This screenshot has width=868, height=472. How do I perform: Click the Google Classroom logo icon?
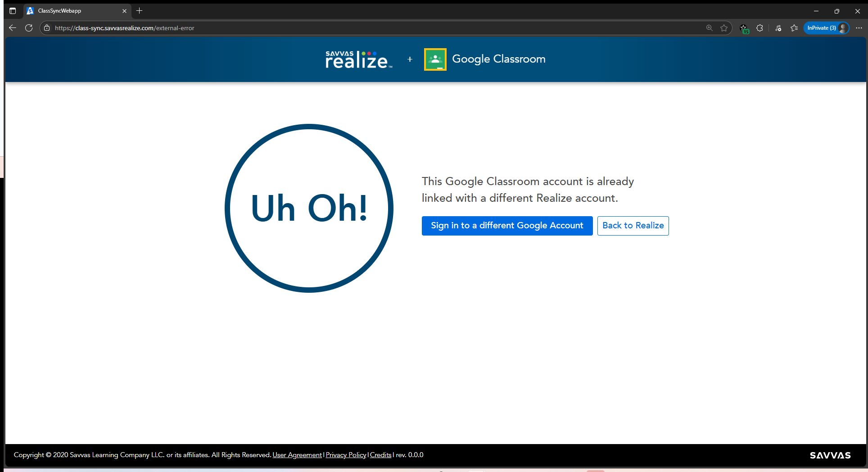click(435, 59)
